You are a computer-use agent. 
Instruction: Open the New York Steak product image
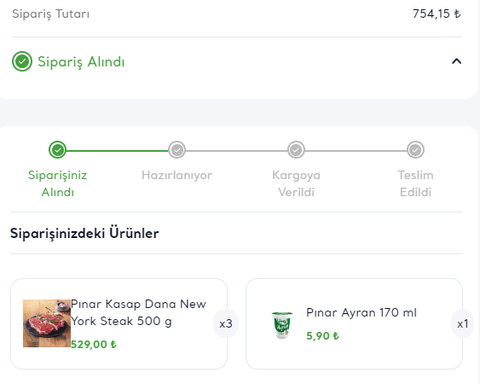click(x=47, y=323)
